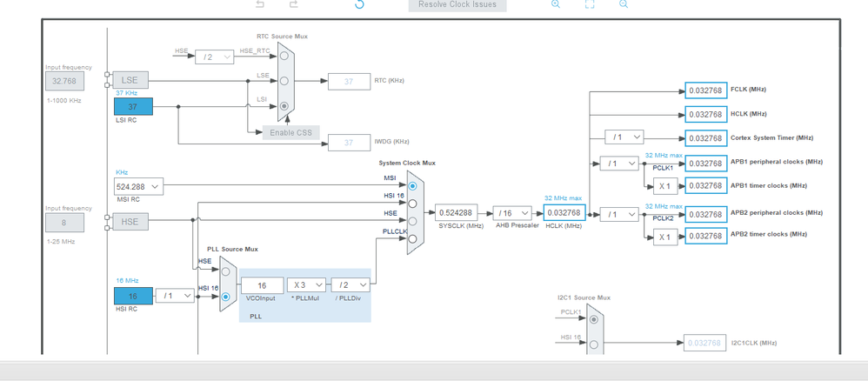
Task: Open the AHB Prescaler /16 dropdown
Action: [512, 213]
